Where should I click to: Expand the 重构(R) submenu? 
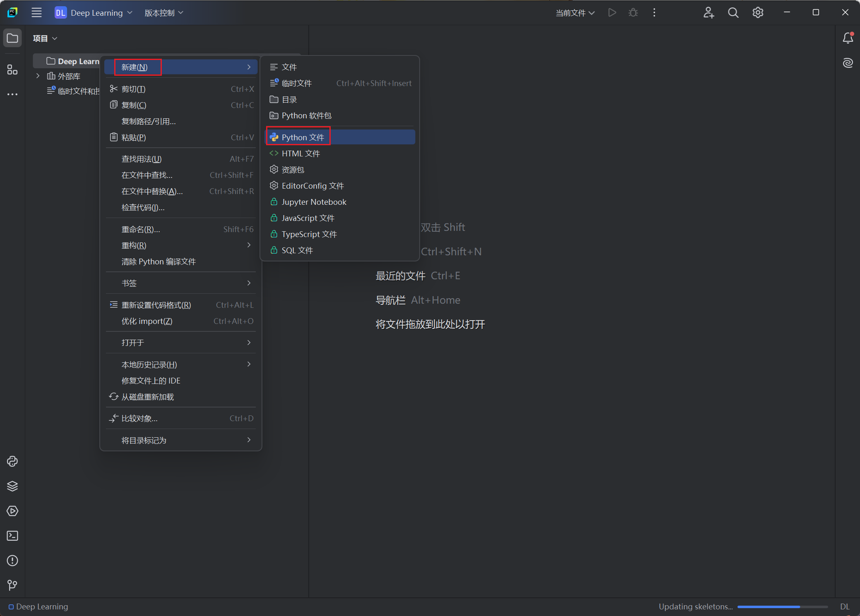[x=181, y=245]
